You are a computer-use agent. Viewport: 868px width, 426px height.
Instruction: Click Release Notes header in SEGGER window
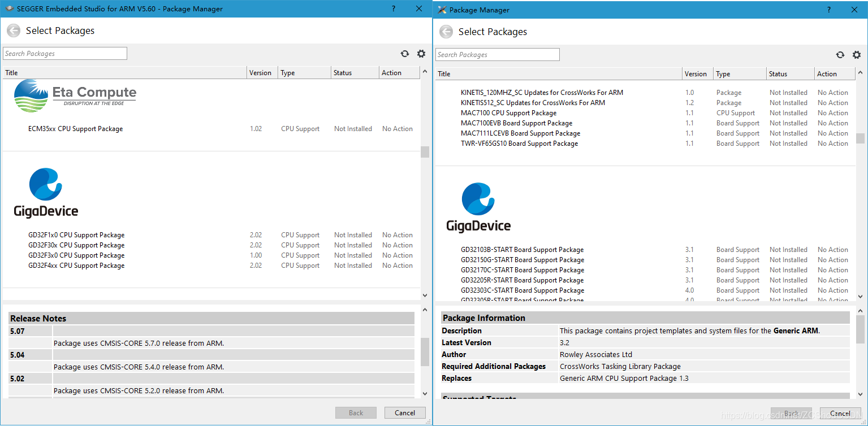(x=211, y=319)
